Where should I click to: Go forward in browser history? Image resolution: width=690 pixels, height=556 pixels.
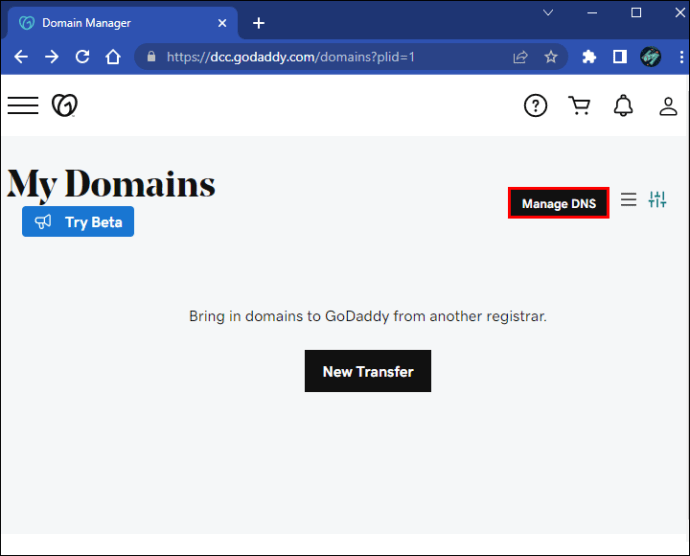pyautogui.click(x=51, y=57)
